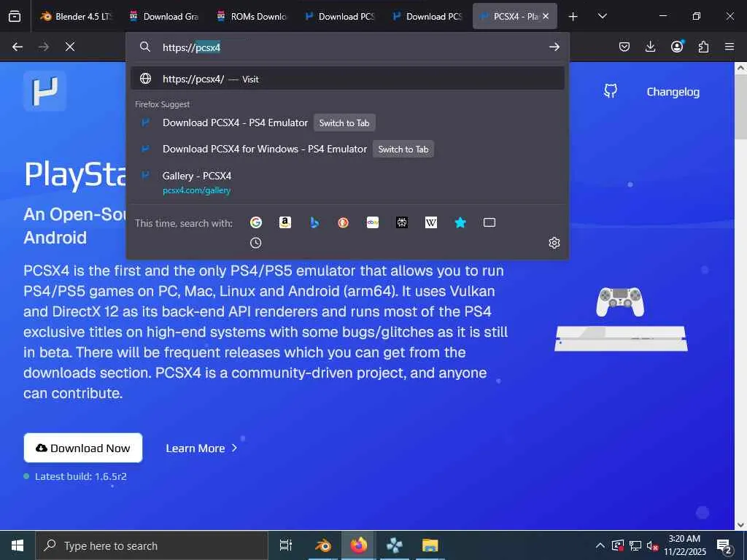
Task: Open the Extensions panel
Action: click(x=703, y=47)
